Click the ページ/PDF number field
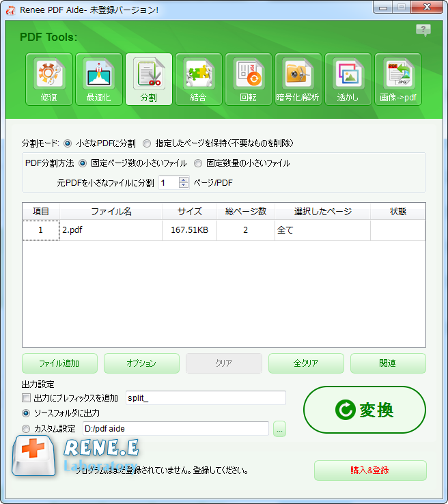Image resolution: width=448 pixels, height=504 pixels. point(169,182)
